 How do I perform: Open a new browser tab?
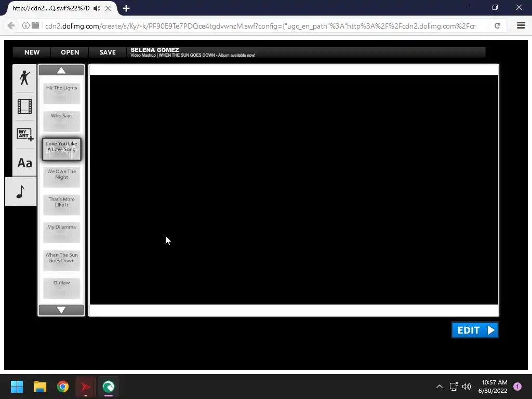(x=126, y=8)
